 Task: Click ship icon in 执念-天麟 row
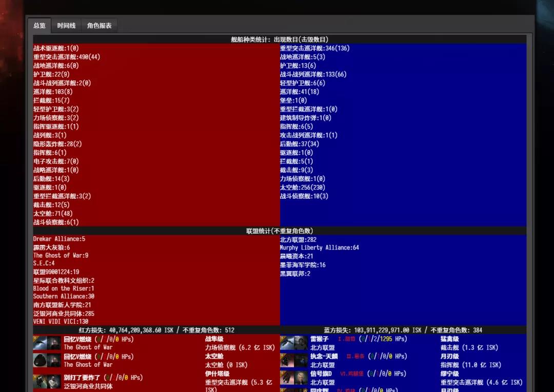pos(287,360)
